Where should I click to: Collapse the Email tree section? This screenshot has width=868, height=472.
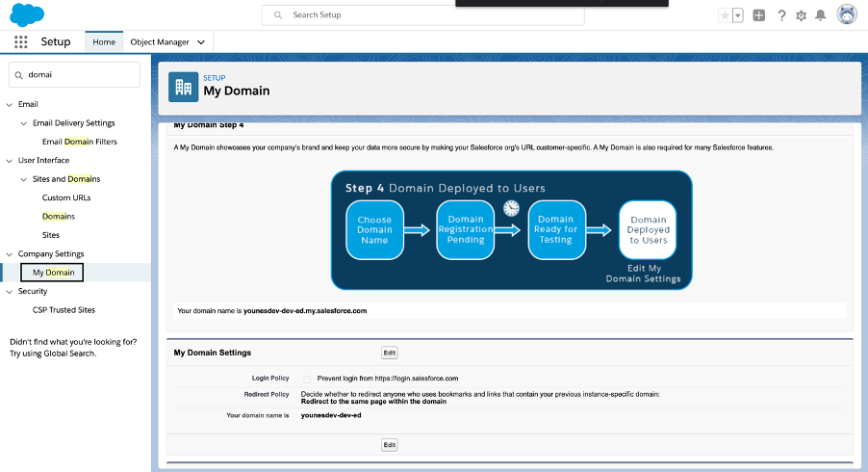(x=10, y=104)
